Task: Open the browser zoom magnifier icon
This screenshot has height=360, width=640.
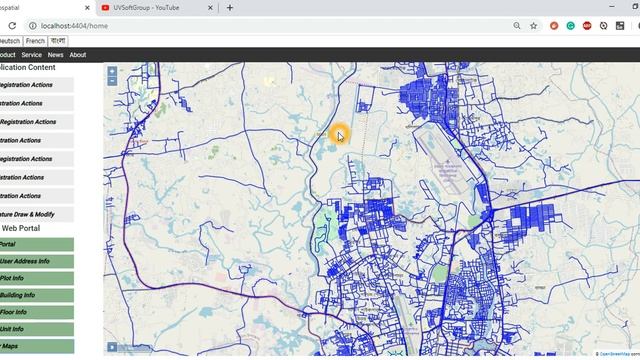Action: pyautogui.click(x=517, y=26)
